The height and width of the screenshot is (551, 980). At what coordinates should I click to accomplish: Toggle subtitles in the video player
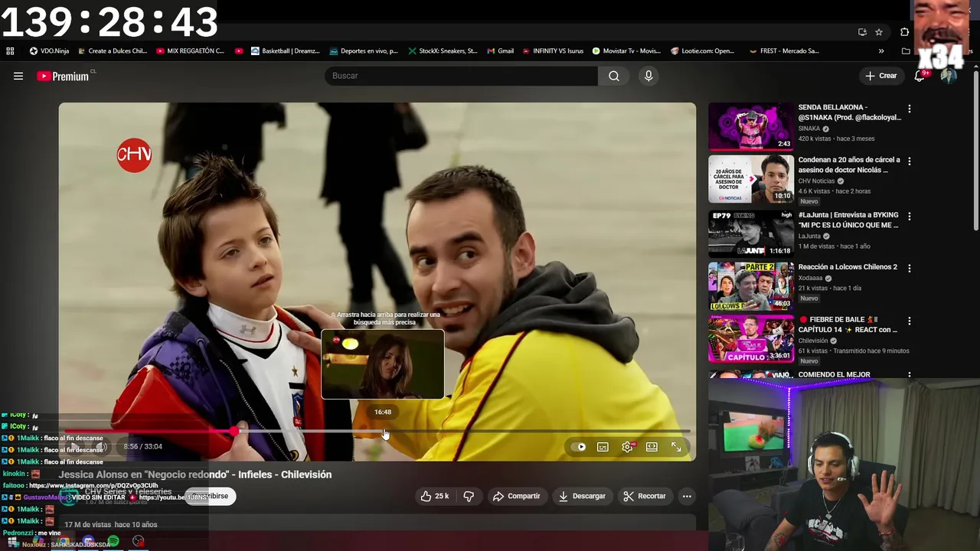603,447
